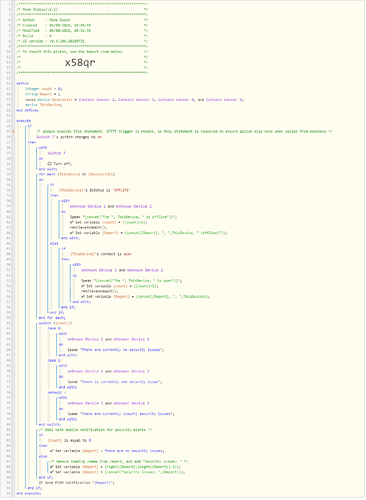Click the Set variable icon before the first count increment
366x500 pixels.
point(72,222)
